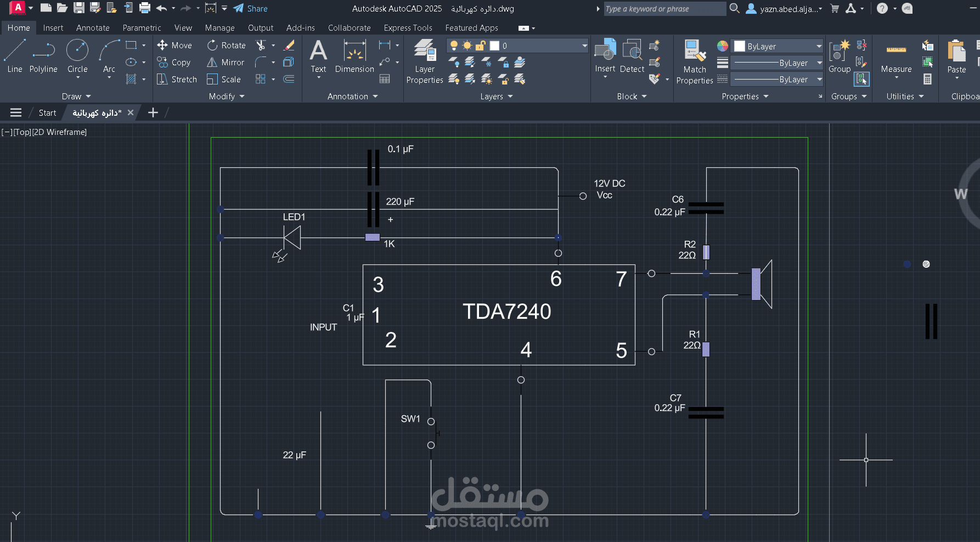
Task: Expand the Draw panel
Action: 76,96
